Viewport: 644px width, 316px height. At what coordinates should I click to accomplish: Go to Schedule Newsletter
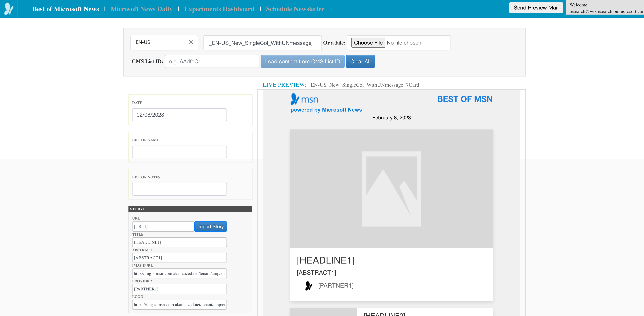(295, 9)
